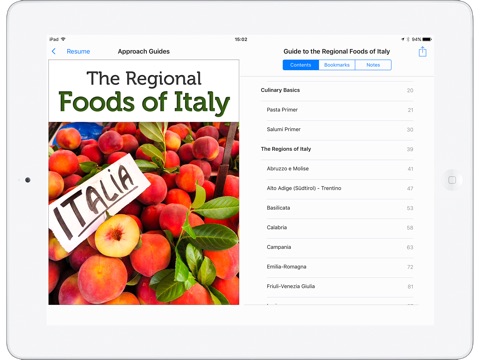Go to Abruzzo e Molise
Viewport: 480px width, 360px height.
point(340,169)
